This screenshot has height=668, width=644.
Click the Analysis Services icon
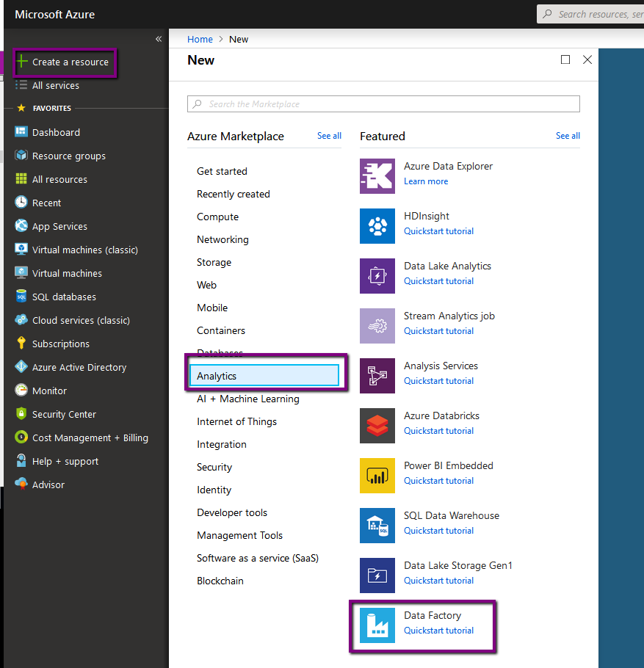[377, 376]
